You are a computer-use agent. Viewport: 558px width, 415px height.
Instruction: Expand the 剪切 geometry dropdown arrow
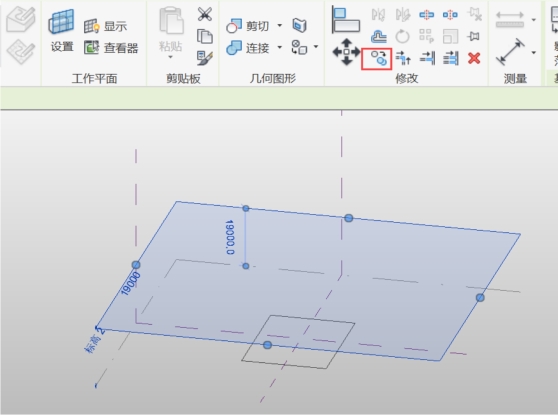pos(280,25)
